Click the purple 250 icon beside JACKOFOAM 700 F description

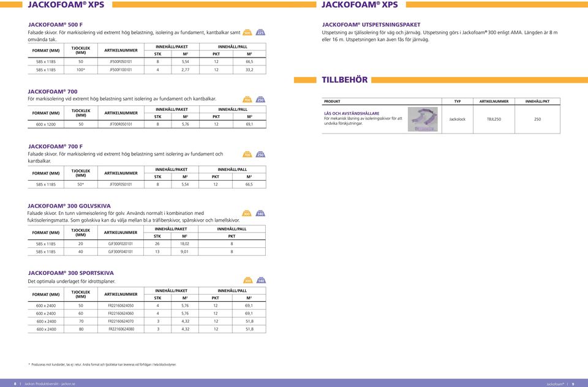[x=261, y=154]
